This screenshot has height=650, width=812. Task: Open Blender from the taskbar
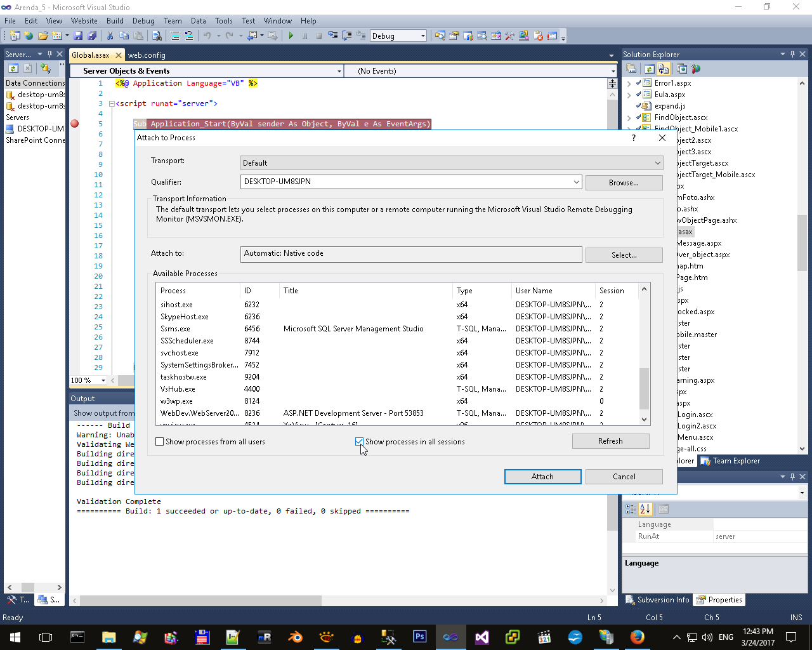point(295,637)
